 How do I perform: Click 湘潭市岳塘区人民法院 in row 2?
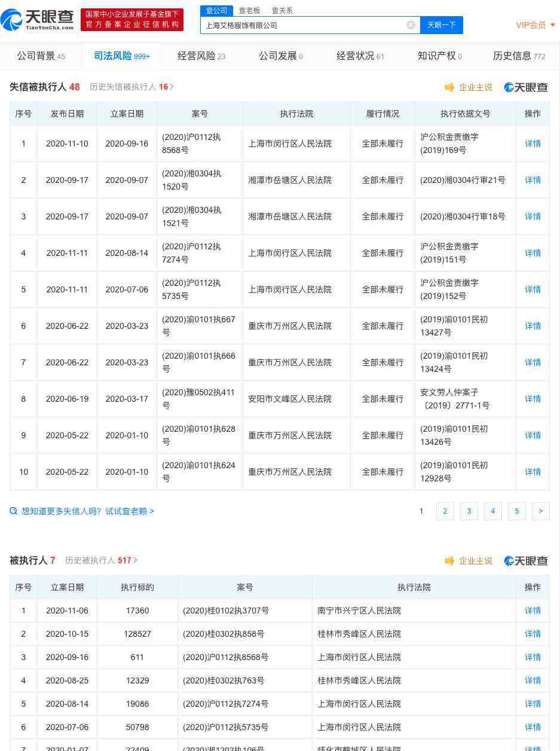(x=290, y=180)
